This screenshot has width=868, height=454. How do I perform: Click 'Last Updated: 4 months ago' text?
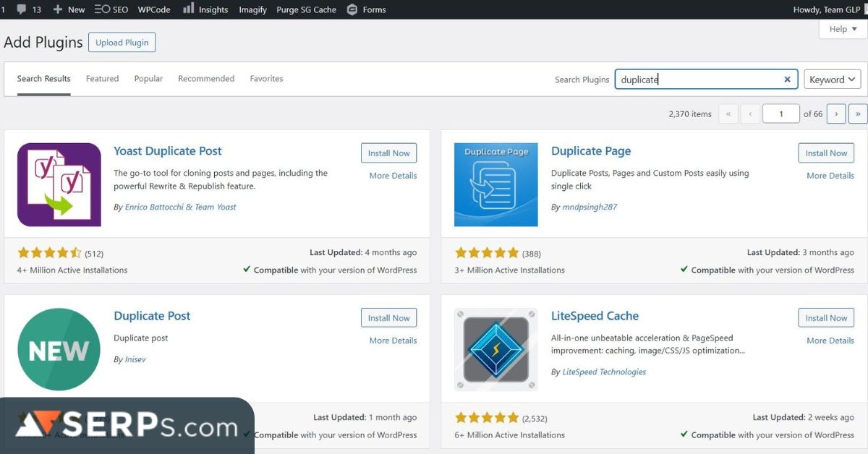(363, 253)
